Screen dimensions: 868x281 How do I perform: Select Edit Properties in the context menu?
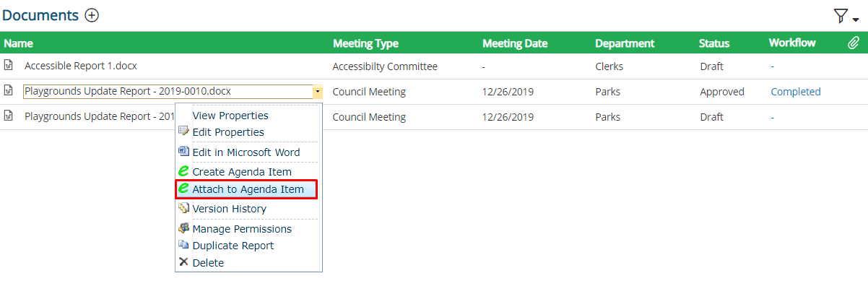[x=228, y=132]
